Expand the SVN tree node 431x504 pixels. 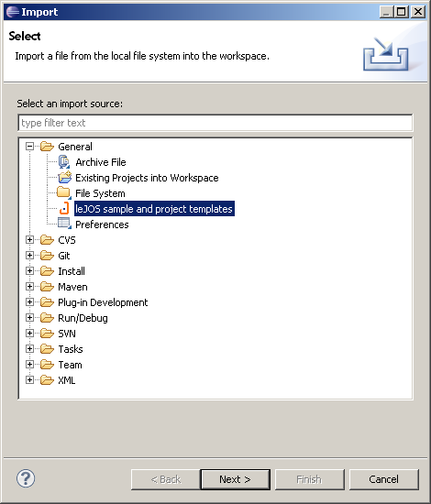click(29, 334)
